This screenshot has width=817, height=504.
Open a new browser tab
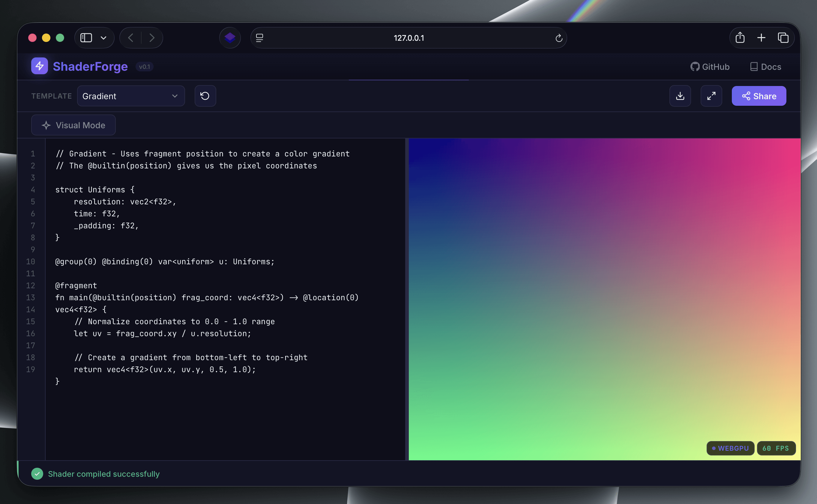pos(761,38)
